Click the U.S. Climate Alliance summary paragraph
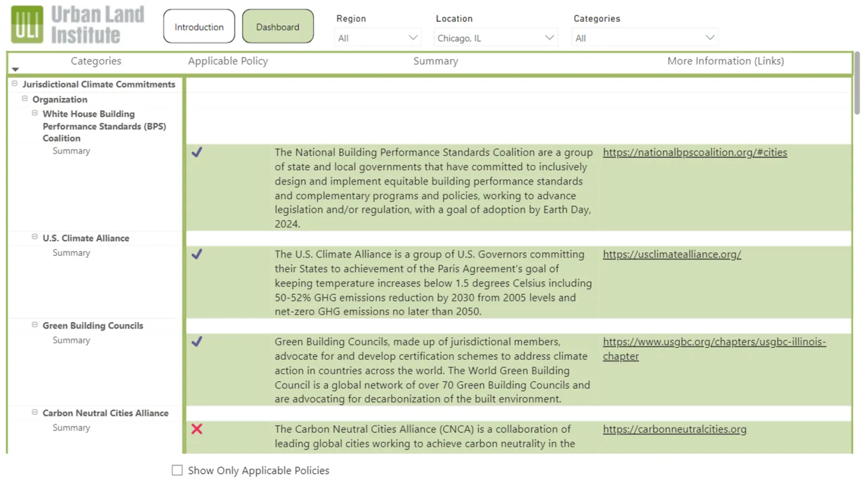868x480 pixels. pyautogui.click(x=433, y=283)
